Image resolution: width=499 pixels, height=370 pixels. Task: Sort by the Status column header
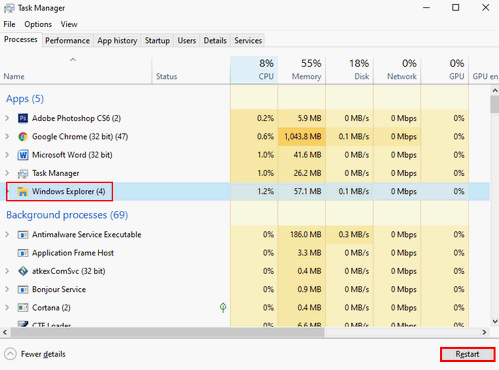click(x=191, y=70)
